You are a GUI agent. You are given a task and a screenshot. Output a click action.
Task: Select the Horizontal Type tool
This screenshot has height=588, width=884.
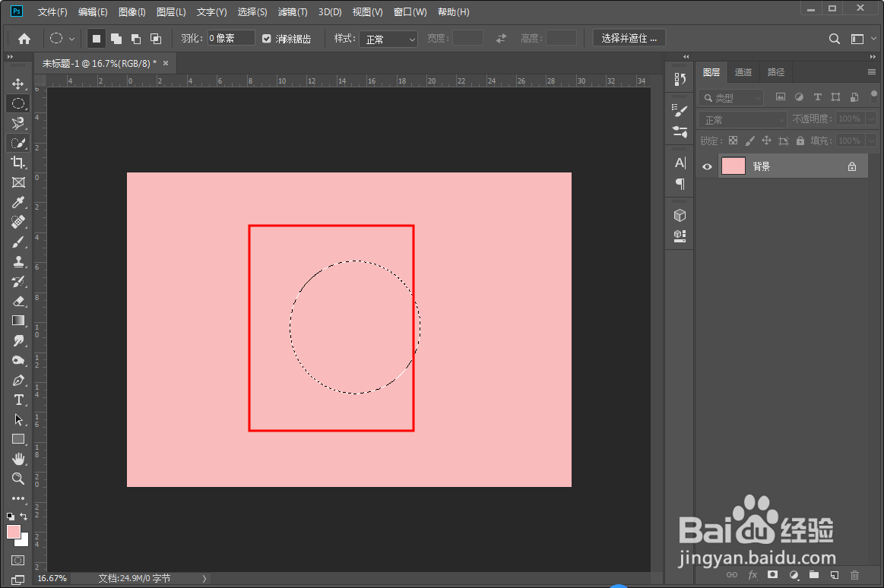[18, 400]
